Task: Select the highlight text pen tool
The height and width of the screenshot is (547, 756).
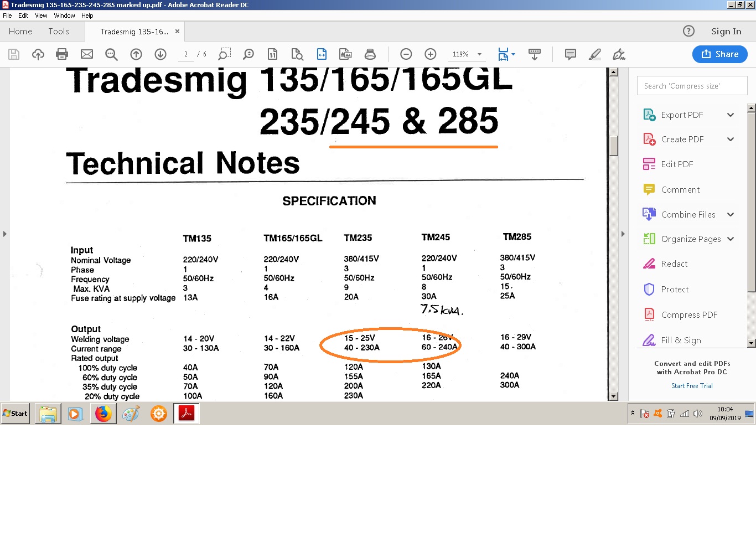Action: (595, 54)
